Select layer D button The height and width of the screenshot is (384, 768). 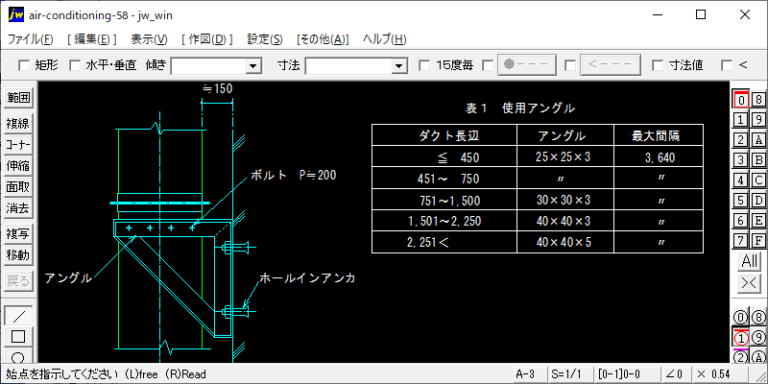[758, 200]
